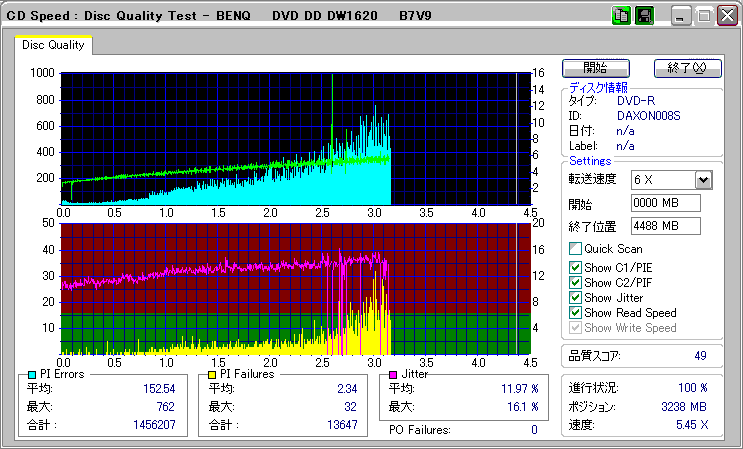Toggle the Show C1/PIE checkbox
The width and height of the screenshot is (743, 449).
[x=575, y=268]
